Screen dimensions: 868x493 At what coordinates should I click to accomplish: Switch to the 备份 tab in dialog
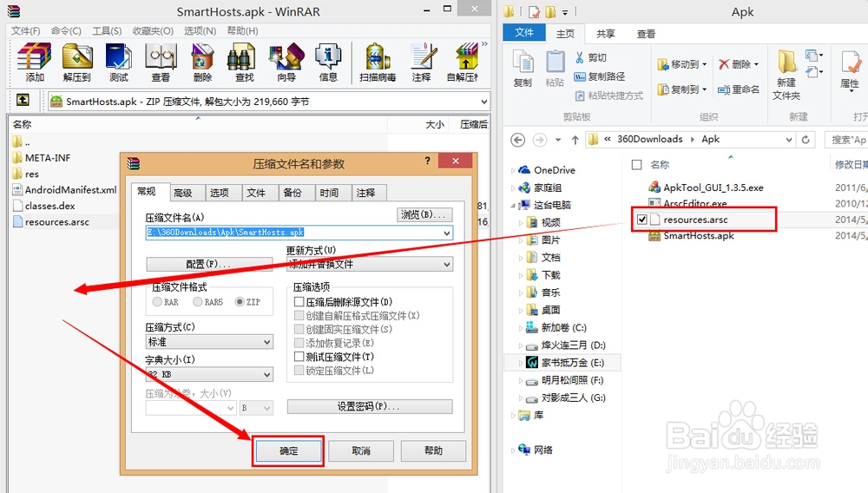click(x=293, y=193)
